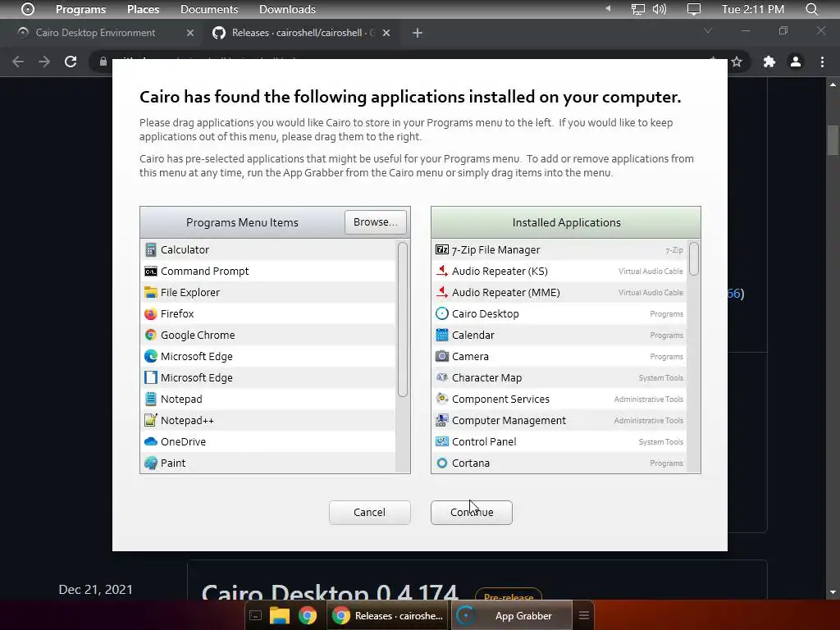
Task: Click the Component Services icon
Action: [x=442, y=399]
